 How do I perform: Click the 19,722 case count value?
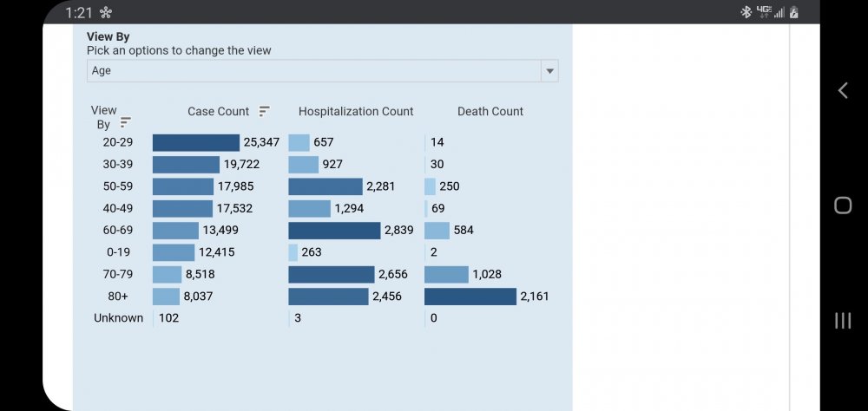click(241, 164)
